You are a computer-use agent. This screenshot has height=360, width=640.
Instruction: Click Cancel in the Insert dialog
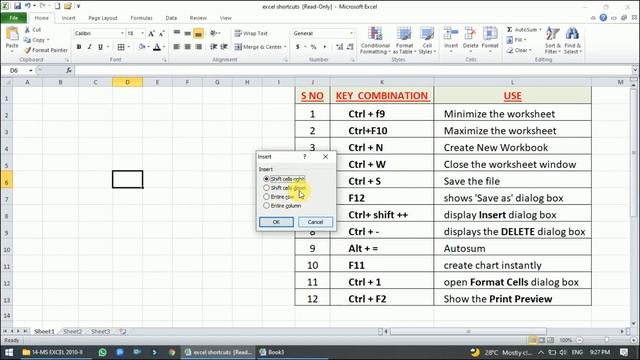[315, 222]
